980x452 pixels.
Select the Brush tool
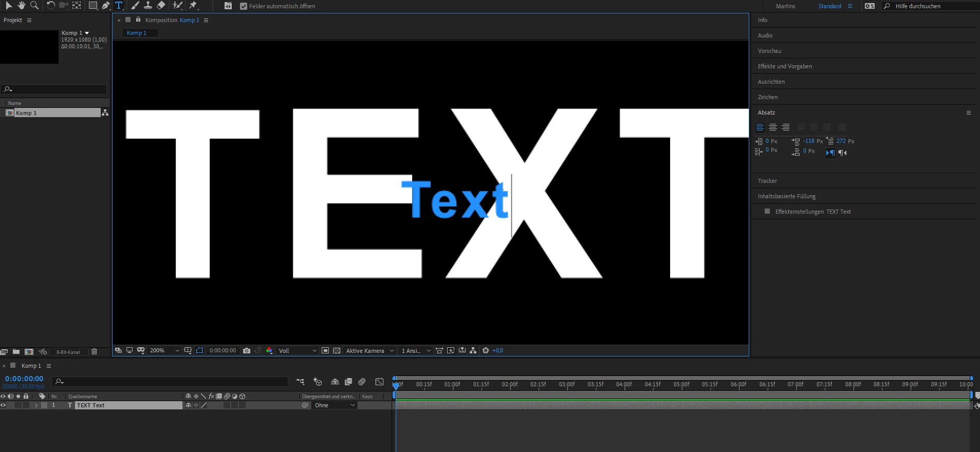point(135,6)
